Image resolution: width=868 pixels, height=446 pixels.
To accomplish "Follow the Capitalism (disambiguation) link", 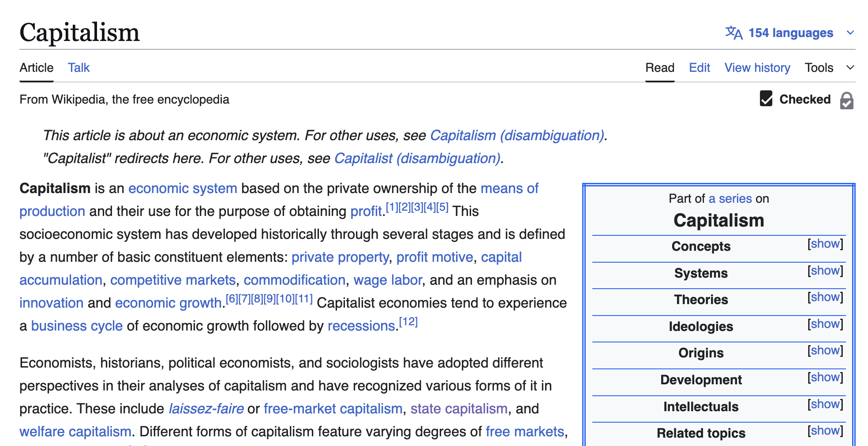I will [517, 135].
